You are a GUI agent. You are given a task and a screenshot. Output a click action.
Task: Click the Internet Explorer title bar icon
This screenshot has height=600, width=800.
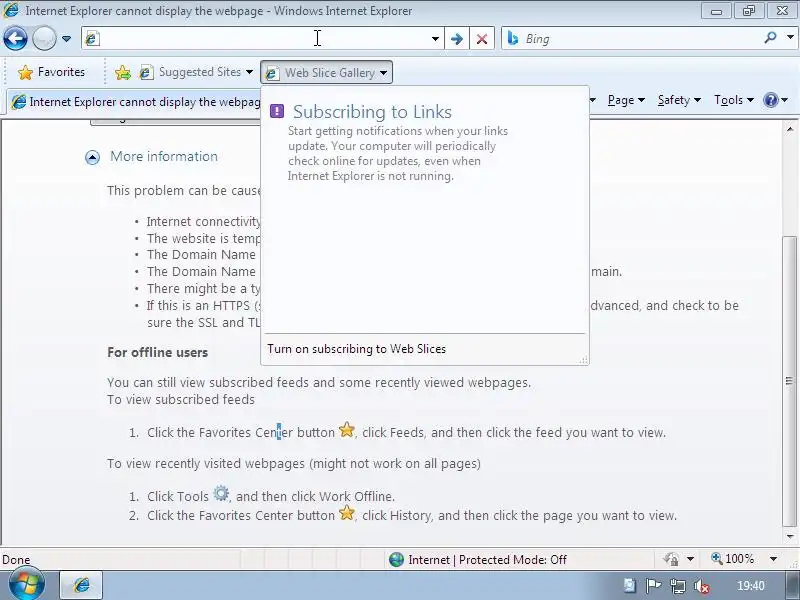coord(11,10)
